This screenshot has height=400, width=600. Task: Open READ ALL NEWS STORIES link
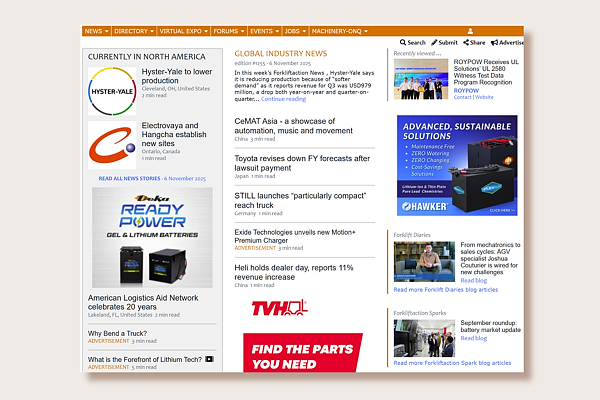(x=152, y=178)
